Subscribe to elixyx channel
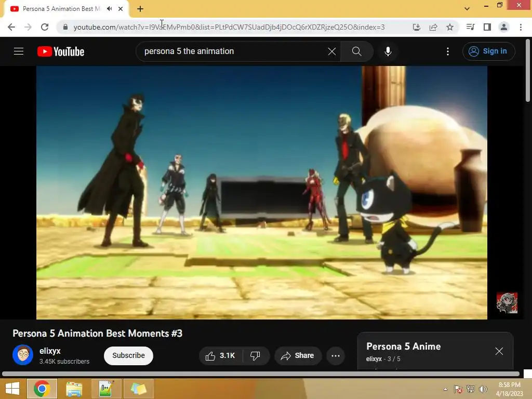This screenshot has height=399, width=532. pyautogui.click(x=129, y=355)
